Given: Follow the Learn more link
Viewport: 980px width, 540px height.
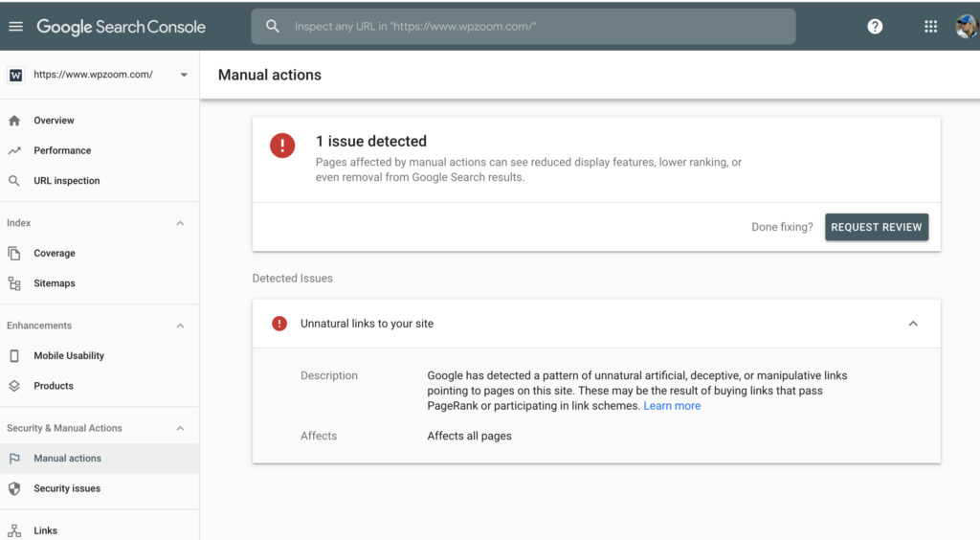Looking at the screenshot, I should [672, 406].
